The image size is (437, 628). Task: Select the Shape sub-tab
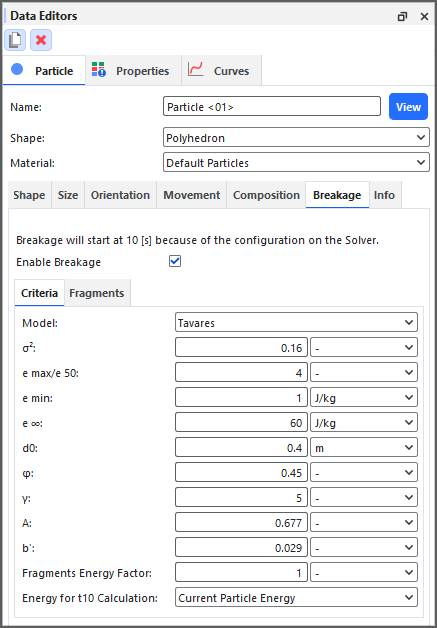pos(30,195)
